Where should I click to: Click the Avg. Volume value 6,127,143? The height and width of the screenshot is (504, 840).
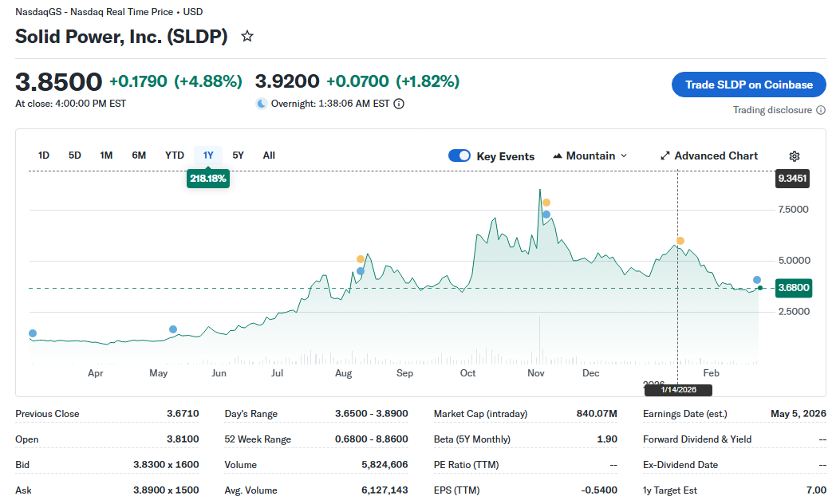(385, 490)
